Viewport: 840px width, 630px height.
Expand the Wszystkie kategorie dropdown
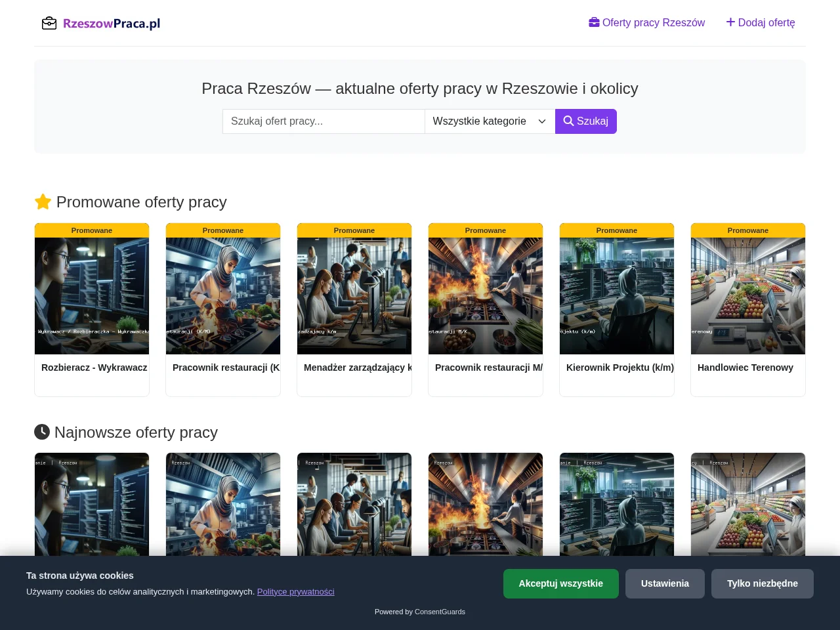[x=490, y=121]
